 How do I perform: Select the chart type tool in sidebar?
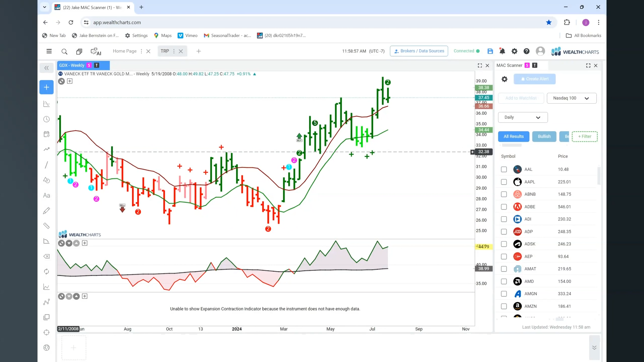pyautogui.click(x=46, y=104)
